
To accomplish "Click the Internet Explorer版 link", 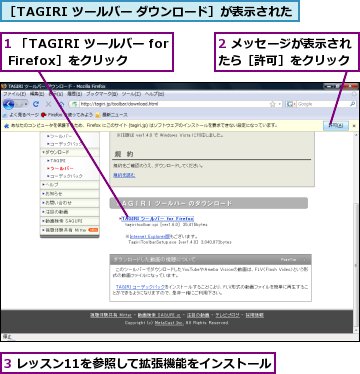I will [150, 236].
